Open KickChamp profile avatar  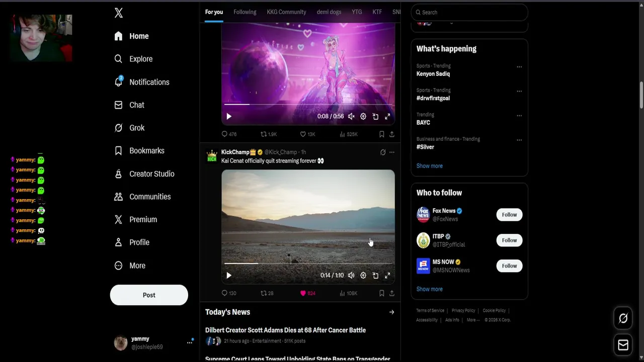212,156
